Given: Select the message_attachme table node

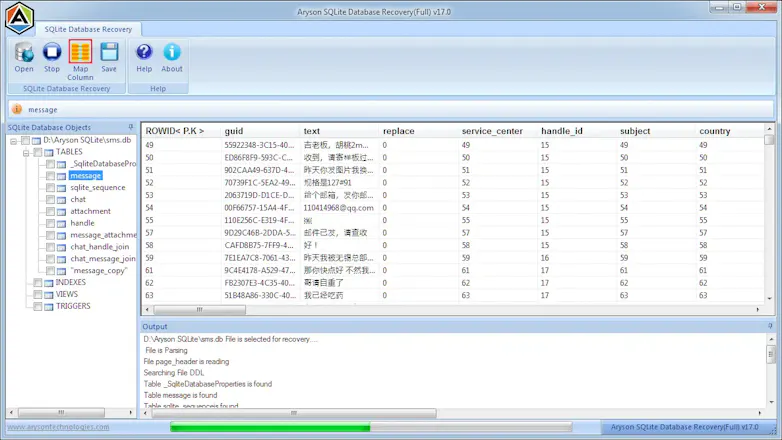Looking at the screenshot, I should tap(103, 235).
